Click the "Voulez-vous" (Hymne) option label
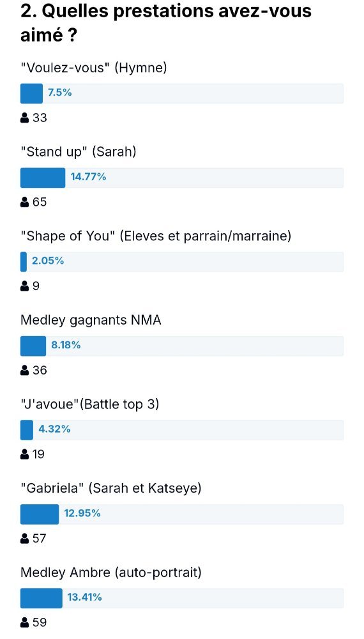 (x=94, y=68)
